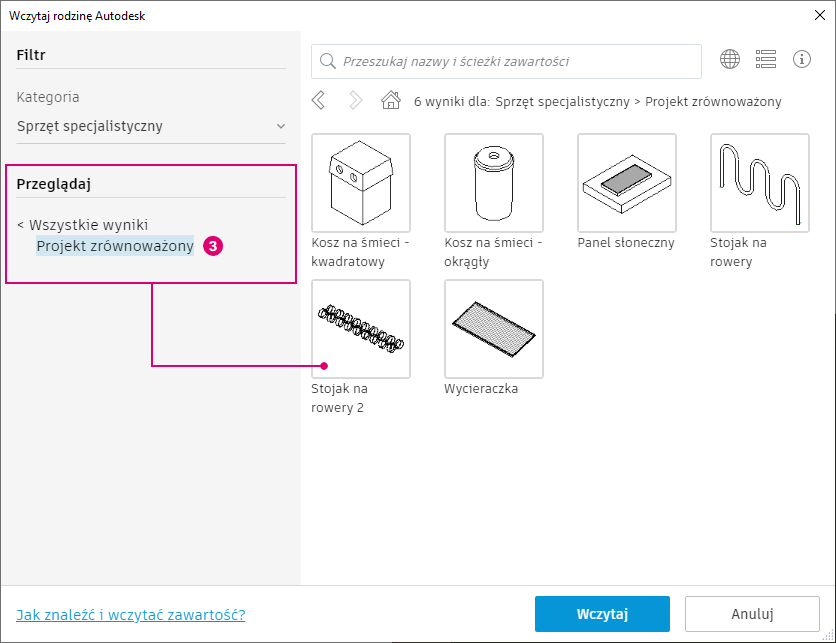Choose the Panel słoneczny thumbnail
This screenshot has width=836, height=643.
click(x=627, y=183)
